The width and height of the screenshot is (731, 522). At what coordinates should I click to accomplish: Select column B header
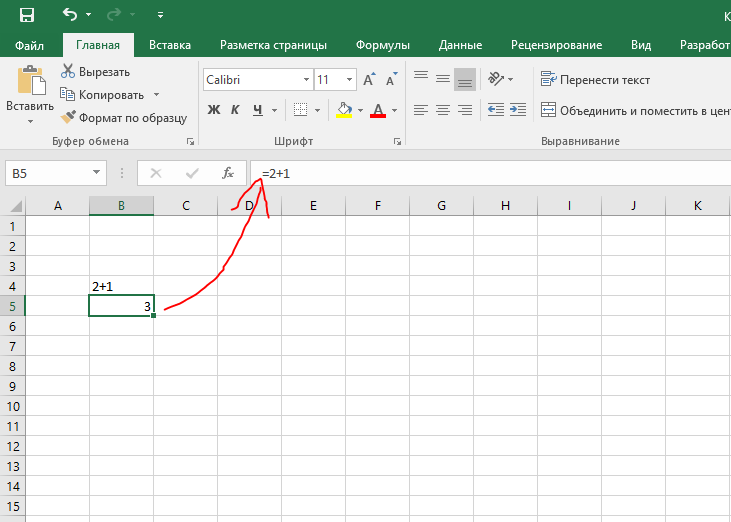coord(121,206)
